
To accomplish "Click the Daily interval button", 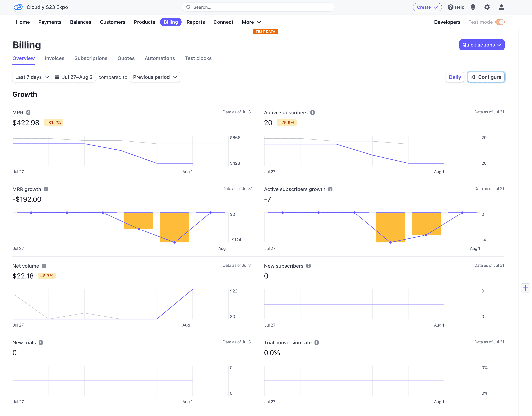I will click(455, 77).
